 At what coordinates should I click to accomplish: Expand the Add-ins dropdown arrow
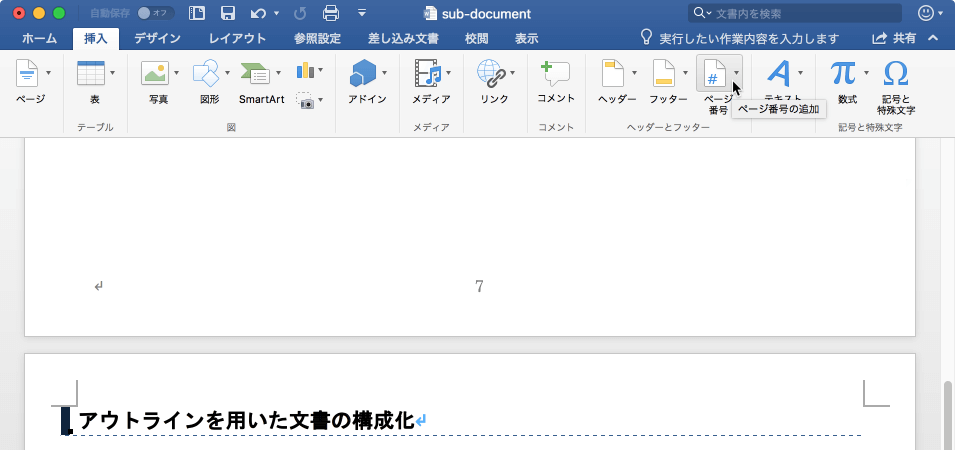coord(385,73)
